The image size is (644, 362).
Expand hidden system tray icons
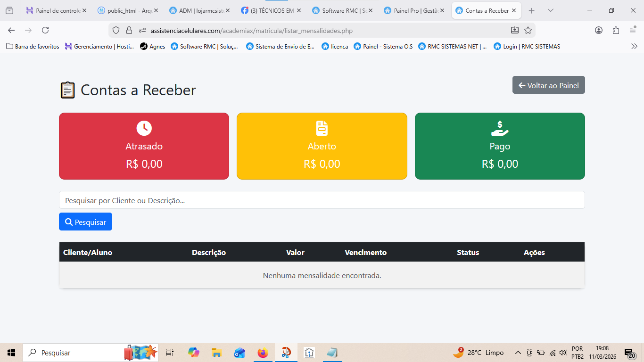tap(518, 353)
